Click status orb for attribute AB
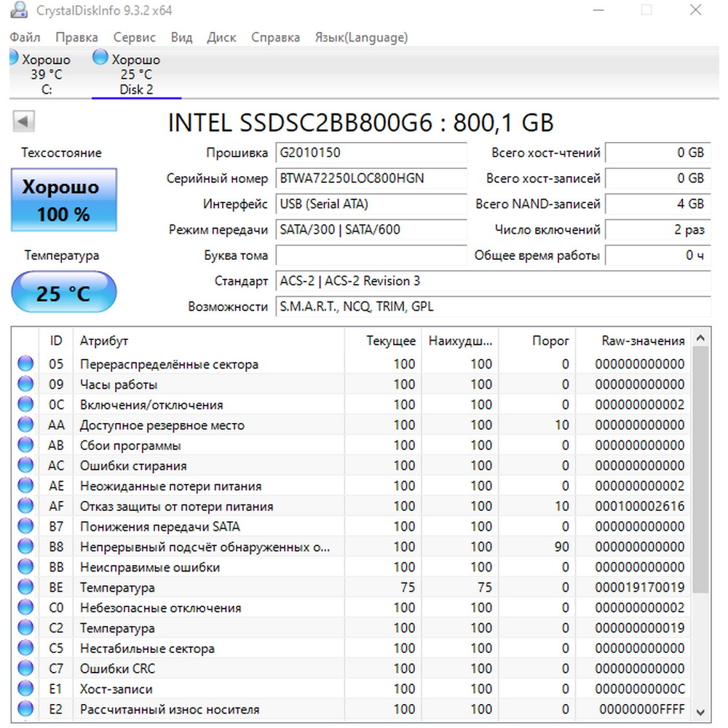Screen dimensions: 728x728 point(25,445)
